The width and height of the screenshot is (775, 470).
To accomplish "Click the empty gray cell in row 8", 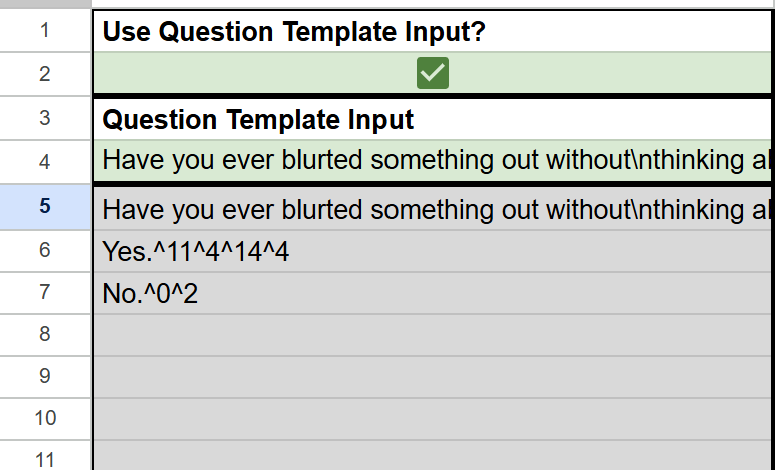I will [434, 335].
